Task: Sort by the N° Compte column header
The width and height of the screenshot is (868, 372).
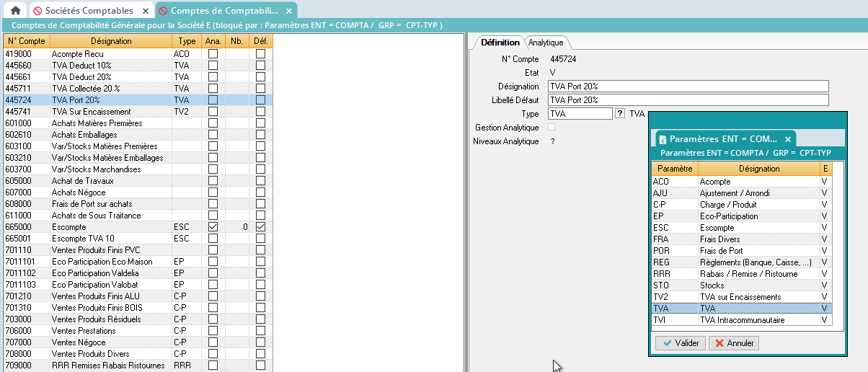Action: tap(26, 41)
